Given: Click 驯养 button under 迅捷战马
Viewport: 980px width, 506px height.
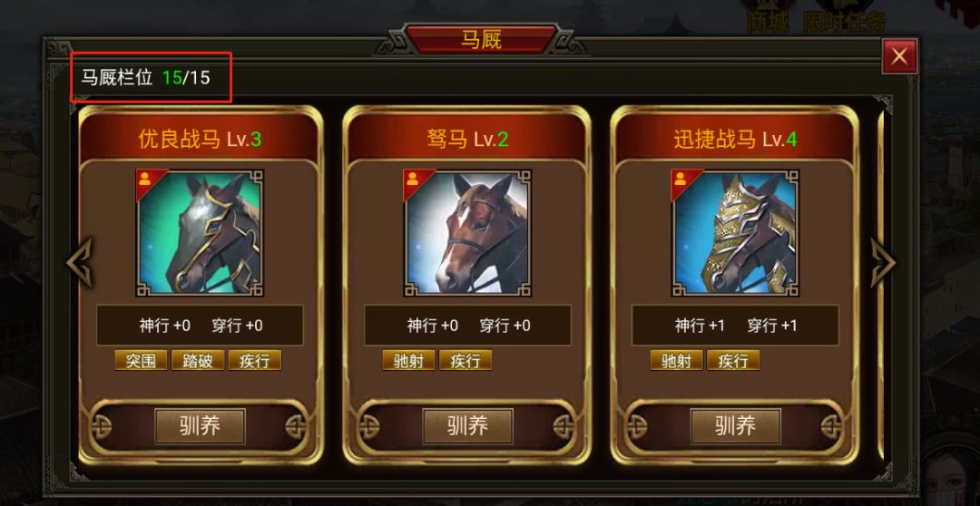Looking at the screenshot, I should tap(735, 427).
